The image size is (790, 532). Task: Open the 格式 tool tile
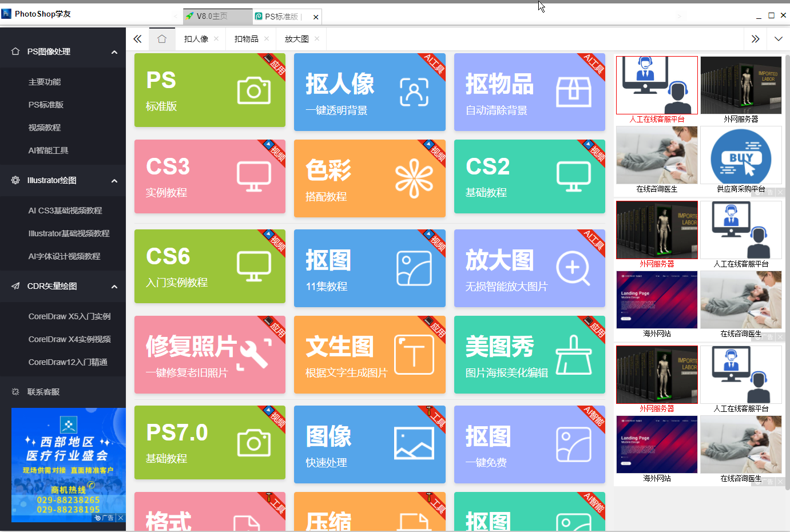209,511
